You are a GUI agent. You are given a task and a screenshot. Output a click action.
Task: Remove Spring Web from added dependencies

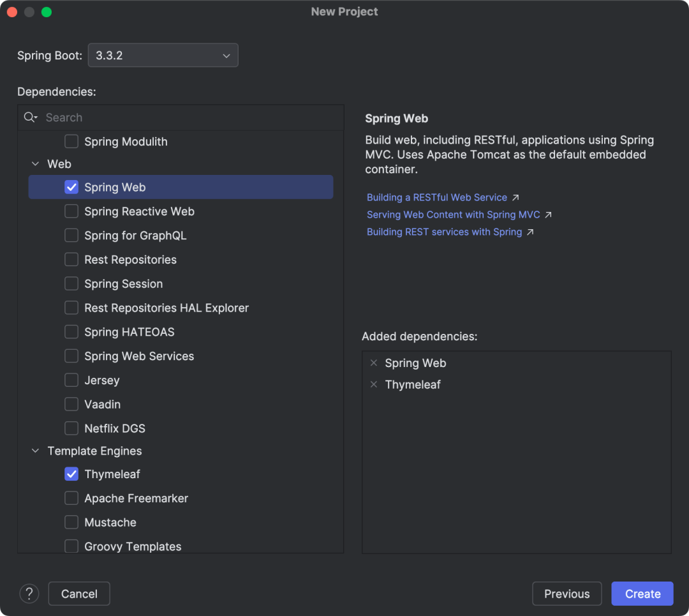[374, 363]
